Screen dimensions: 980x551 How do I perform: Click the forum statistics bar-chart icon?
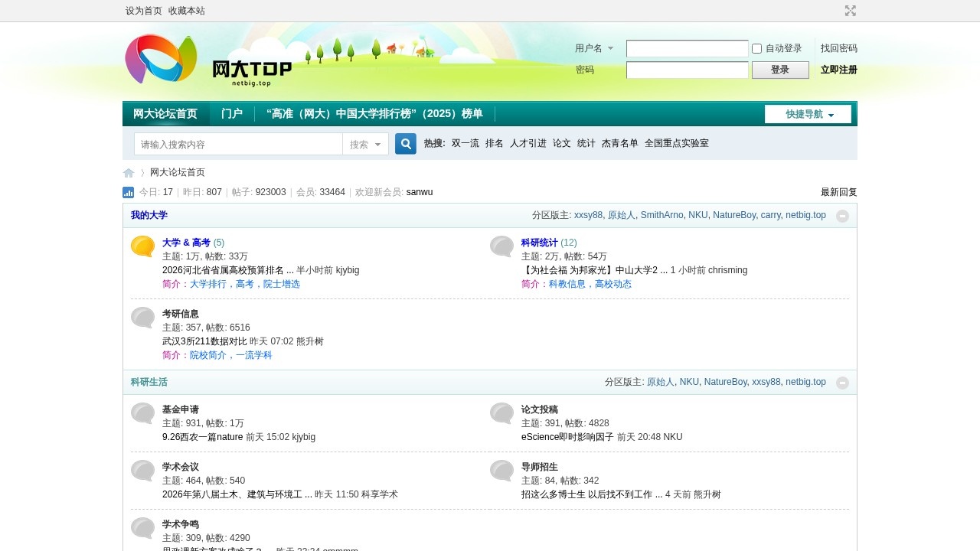pyautogui.click(x=129, y=193)
